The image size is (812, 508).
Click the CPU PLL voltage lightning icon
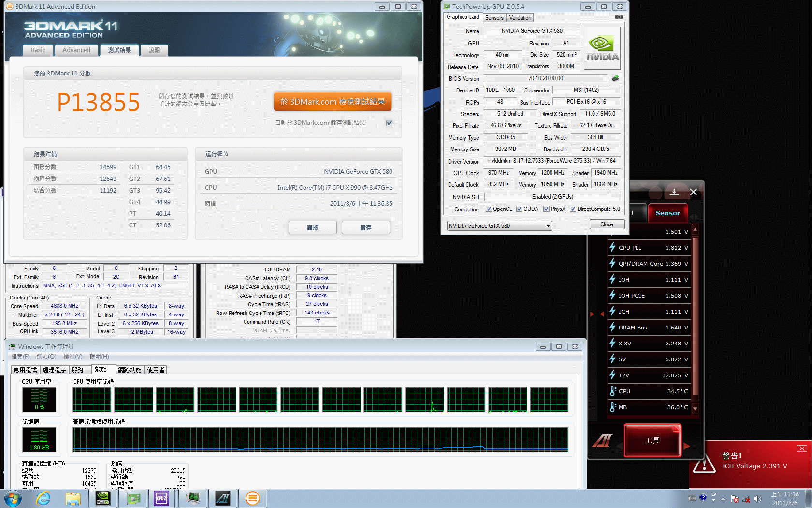point(612,247)
